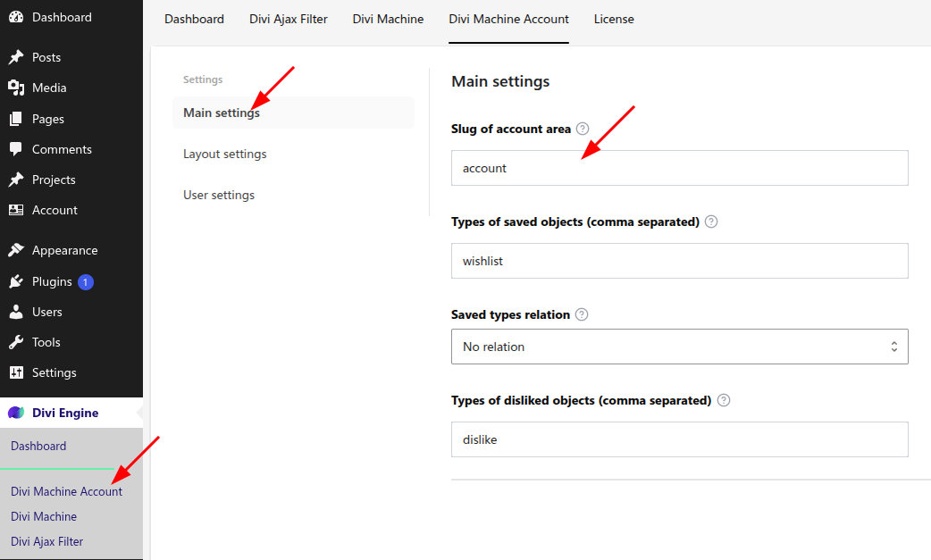Open WordPress Settings in the sidebar

(54, 372)
